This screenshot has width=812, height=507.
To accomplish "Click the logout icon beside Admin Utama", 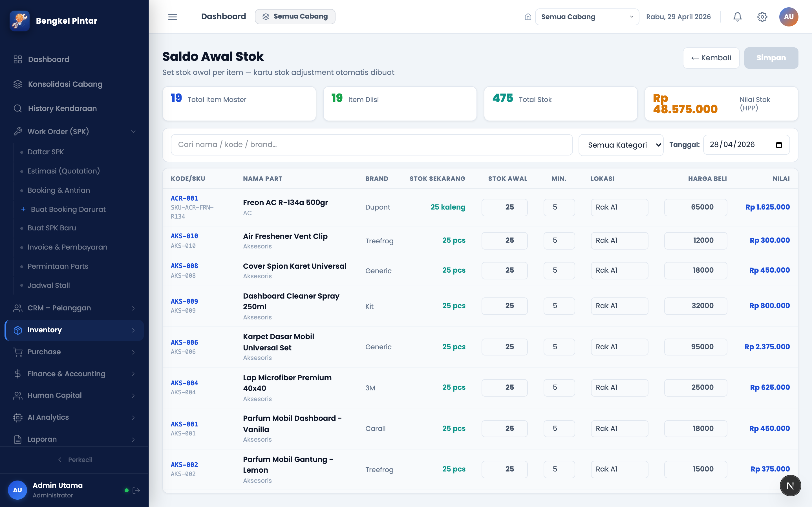I will point(136,490).
